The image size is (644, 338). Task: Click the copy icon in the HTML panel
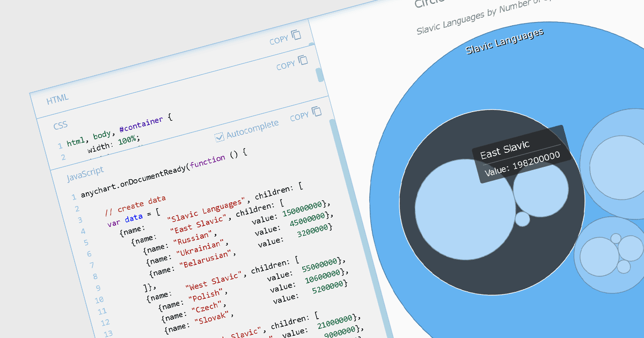click(296, 35)
